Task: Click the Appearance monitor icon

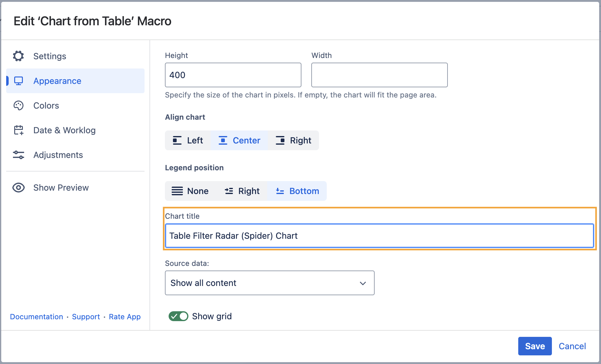Action: (x=19, y=81)
